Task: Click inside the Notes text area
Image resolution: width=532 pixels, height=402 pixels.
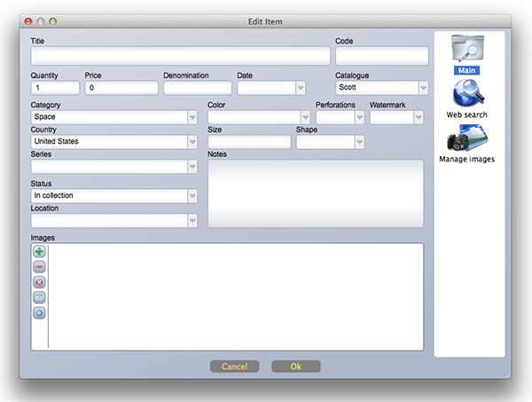Action: pos(316,193)
